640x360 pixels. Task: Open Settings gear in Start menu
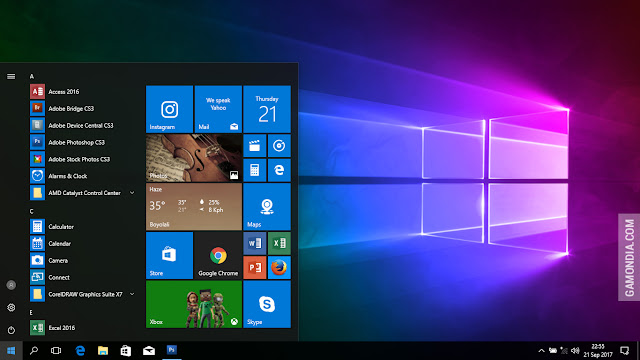tap(11, 307)
